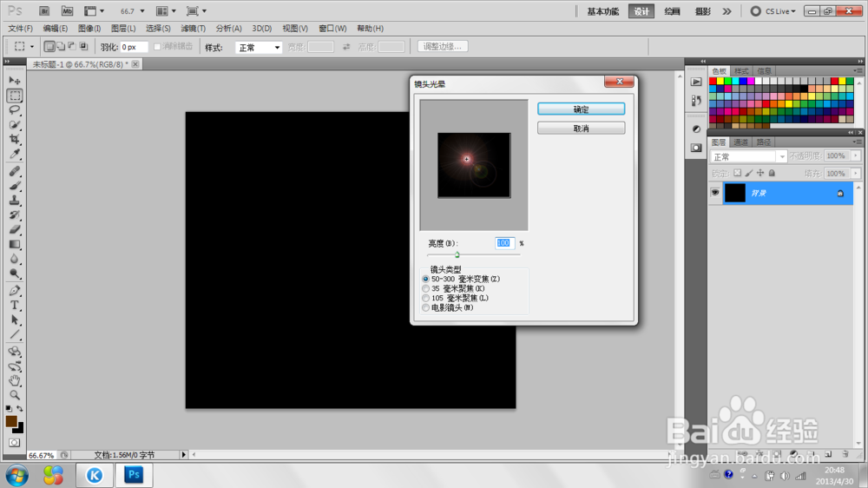The width and height of the screenshot is (868, 488).
Task: Choose New Selection mode button
Action: (49, 47)
